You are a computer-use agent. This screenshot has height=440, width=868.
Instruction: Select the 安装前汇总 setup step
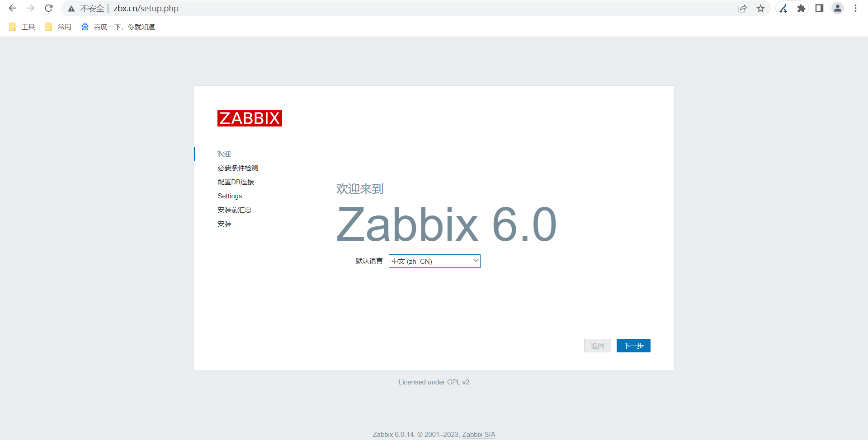(235, 210)
